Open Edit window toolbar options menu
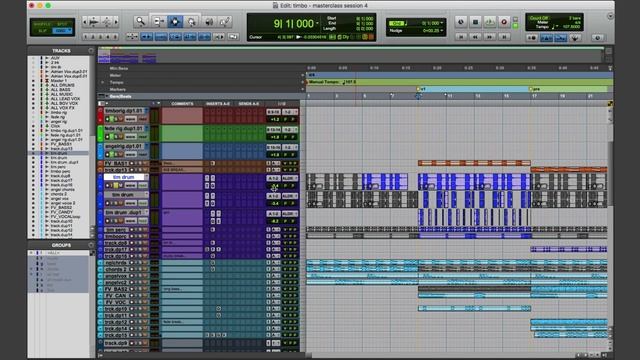This screenshot has height=360, width=640. click(610, 16)
